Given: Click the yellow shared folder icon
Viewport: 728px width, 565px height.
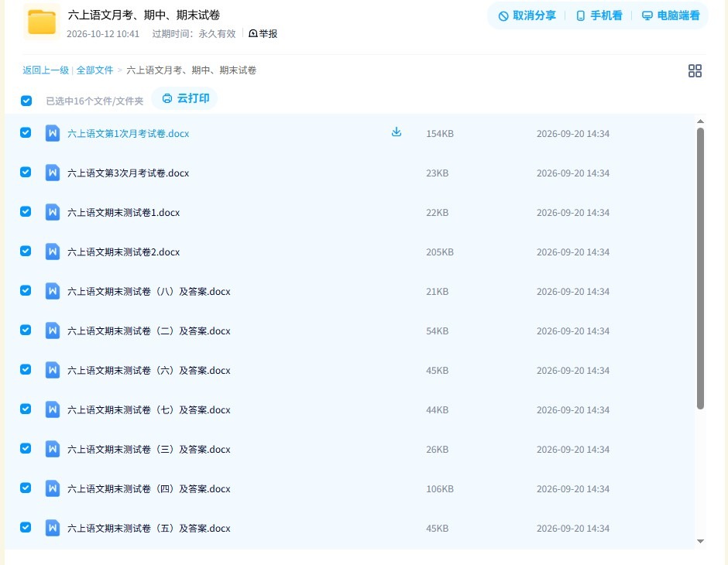Looking at the screenshot, I should pyautogui.click(x=41, y=22).
